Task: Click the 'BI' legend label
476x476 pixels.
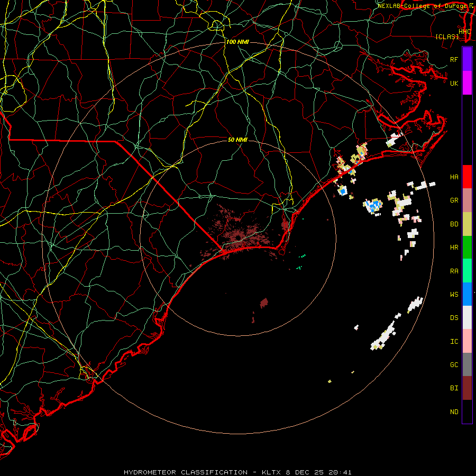Action: 454,388
